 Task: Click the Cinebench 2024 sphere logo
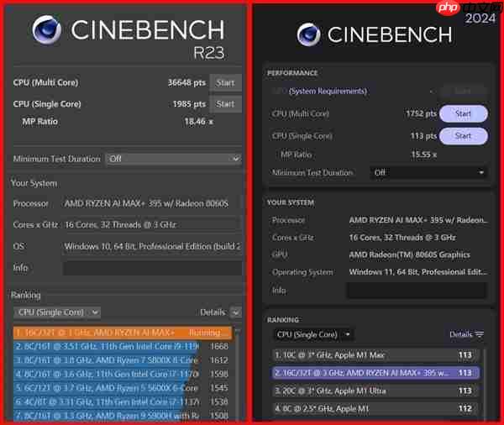[308, 34]
